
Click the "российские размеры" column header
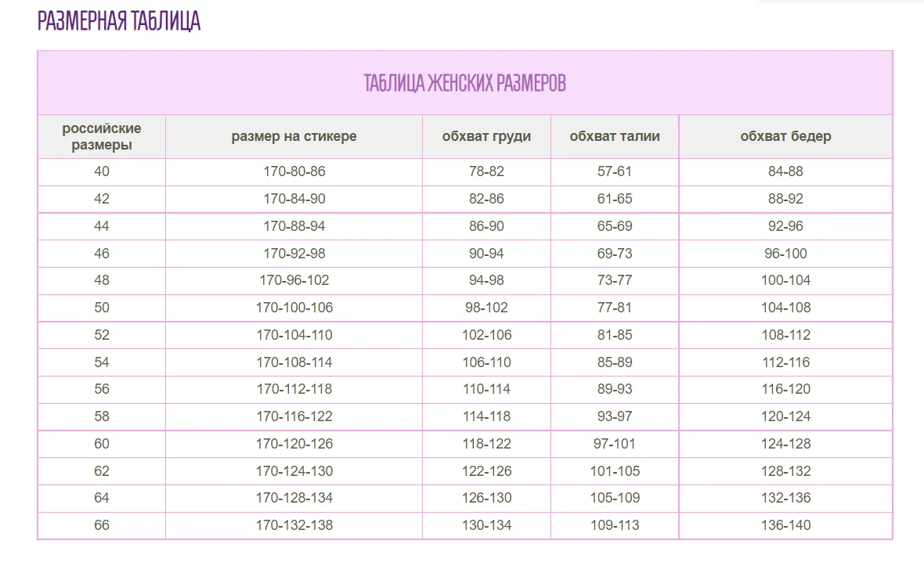point(101,137)
